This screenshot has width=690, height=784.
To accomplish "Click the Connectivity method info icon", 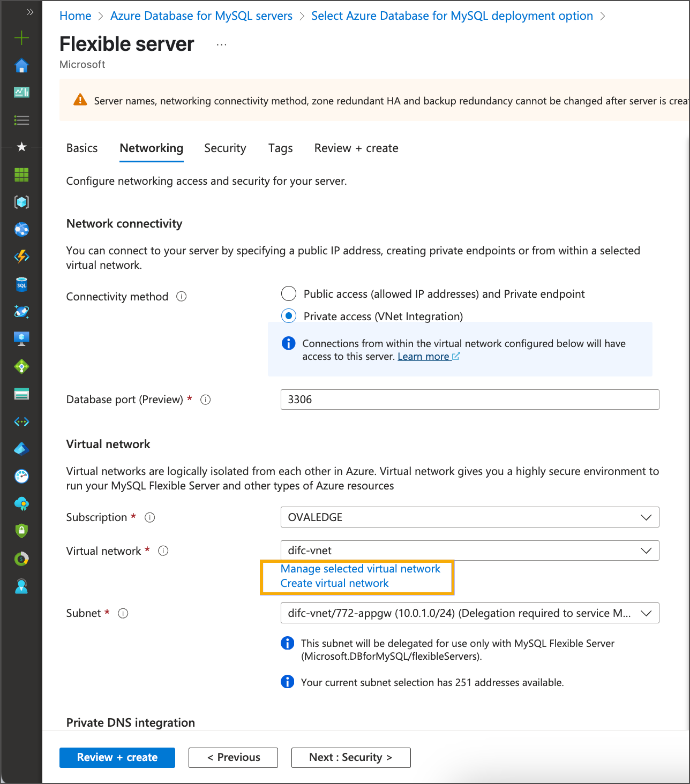I will (182, 297).
